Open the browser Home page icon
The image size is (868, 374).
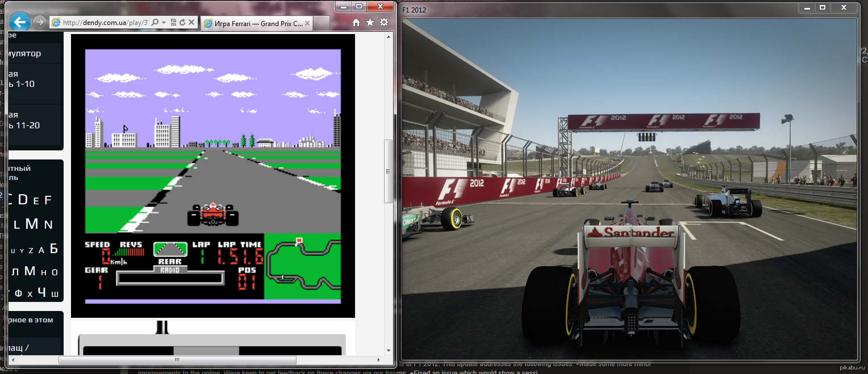click(x=356, y=23)
